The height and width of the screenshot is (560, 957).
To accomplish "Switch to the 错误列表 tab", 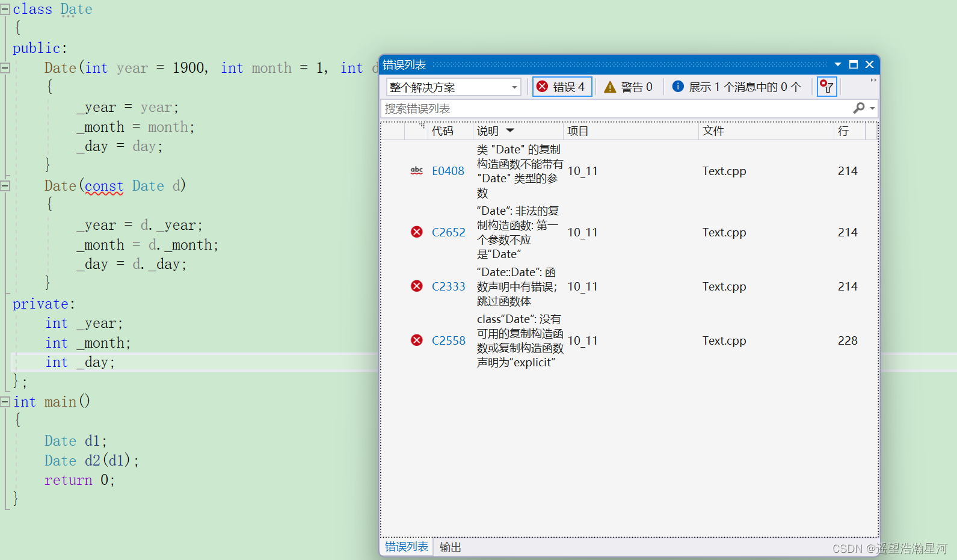I will tap(407, 547).
